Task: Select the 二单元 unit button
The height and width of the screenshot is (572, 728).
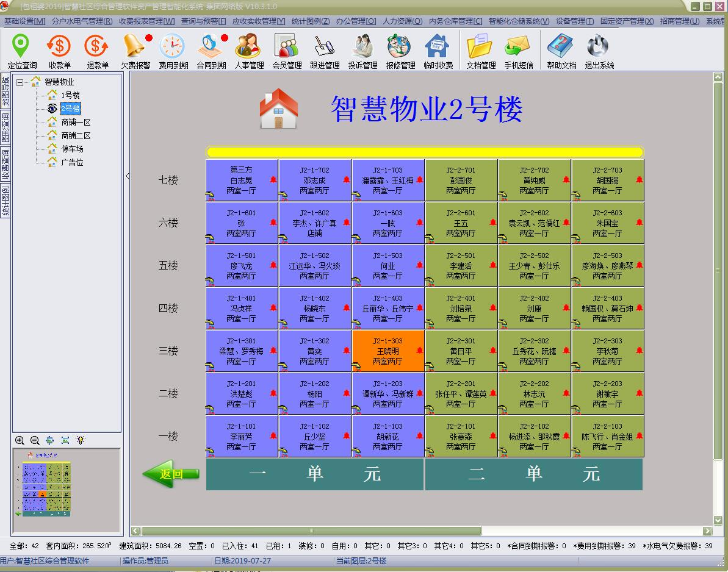Action: (x=533, y=474)
